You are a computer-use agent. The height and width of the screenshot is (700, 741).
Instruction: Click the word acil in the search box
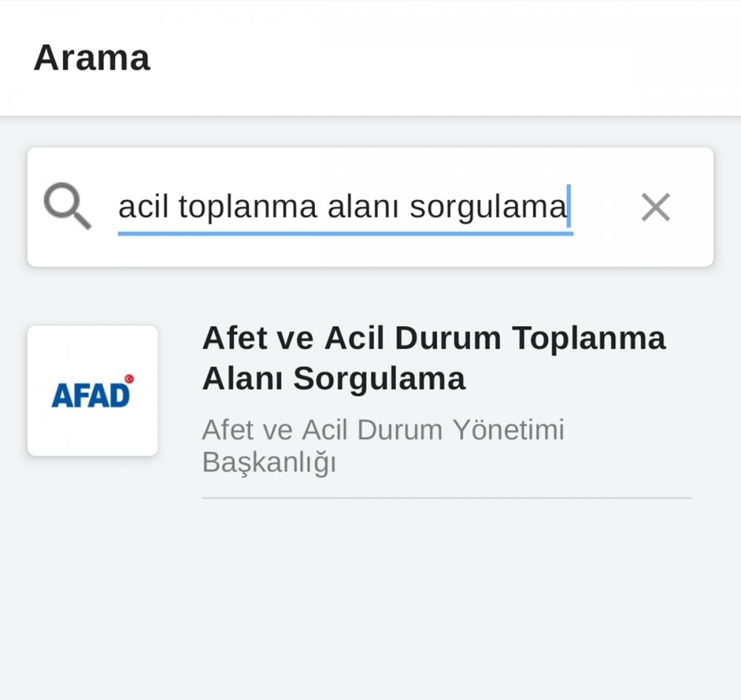[144, 207]
